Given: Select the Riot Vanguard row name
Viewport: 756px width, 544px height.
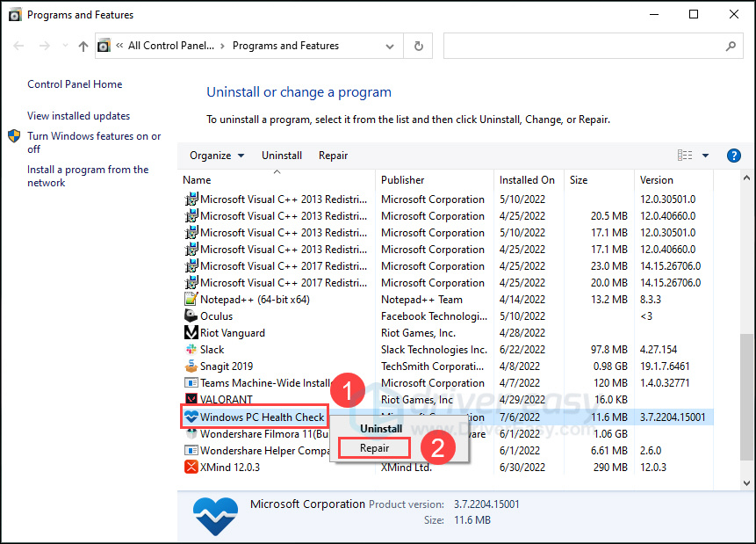Looking at the screenshot, I should tap(233, 333).
